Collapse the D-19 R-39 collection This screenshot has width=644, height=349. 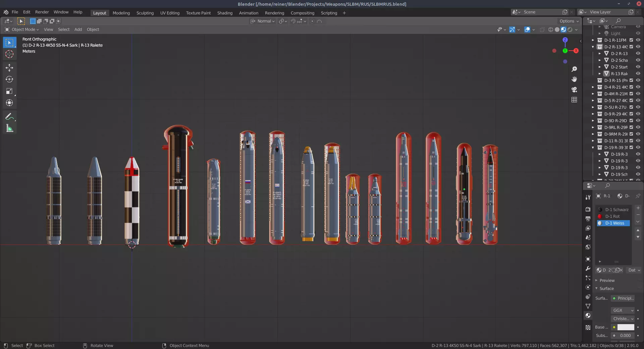click(x=593, y=147)
